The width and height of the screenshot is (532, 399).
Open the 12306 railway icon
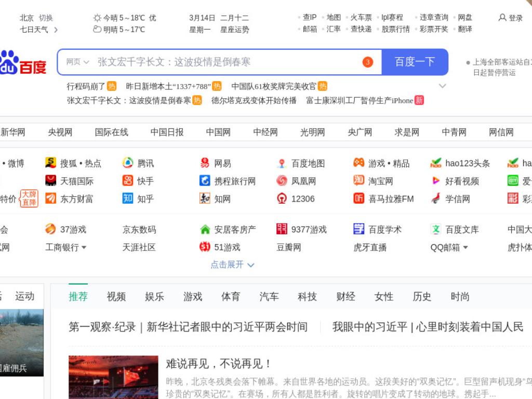click(x=282, y=198)
